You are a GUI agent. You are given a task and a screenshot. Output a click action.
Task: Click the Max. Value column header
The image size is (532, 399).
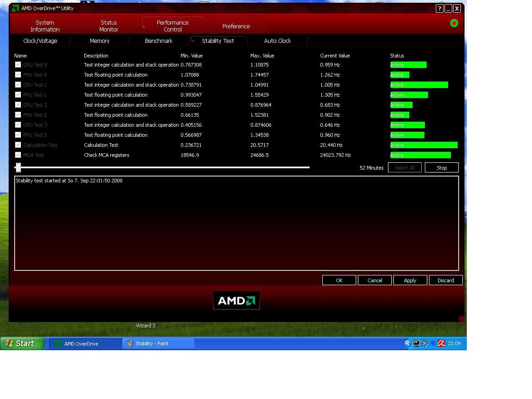click(262, 56)
